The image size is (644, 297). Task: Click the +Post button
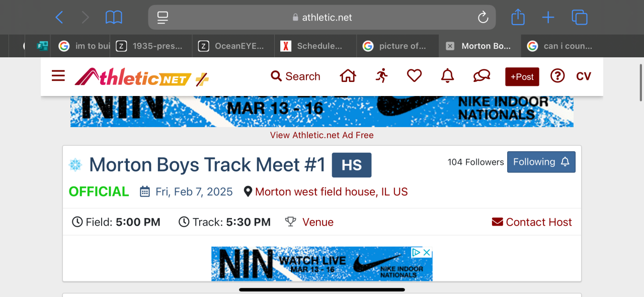coord(522,77)
